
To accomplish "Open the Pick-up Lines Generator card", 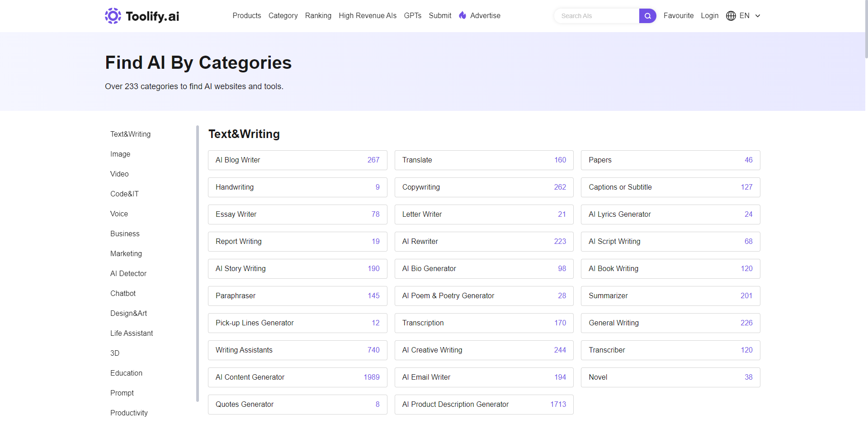I will point(297,323).
